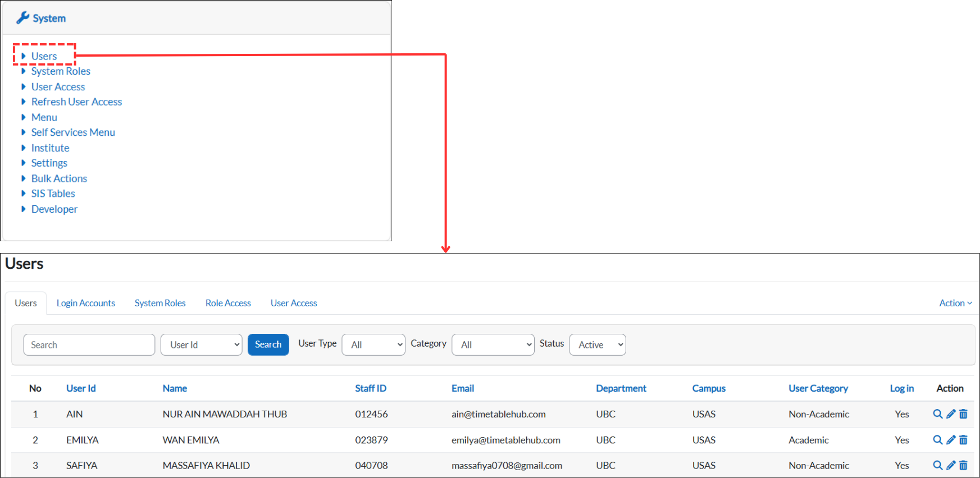Click name WAN EMILYA

click(191, 440)
